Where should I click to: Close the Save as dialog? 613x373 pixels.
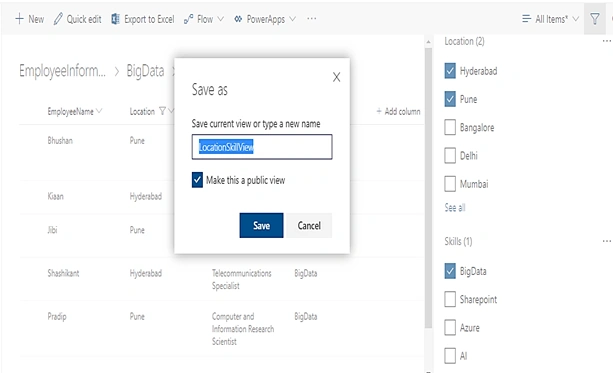pyautogui.click(x=337, y=77)
